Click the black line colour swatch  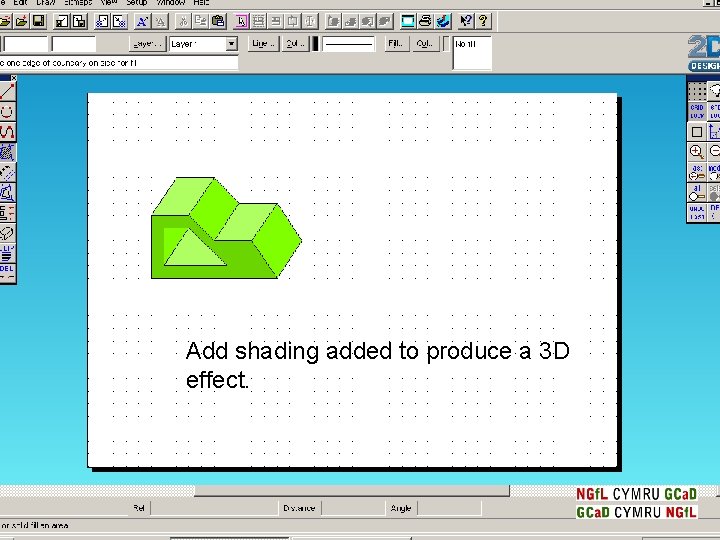click(315, 44)
